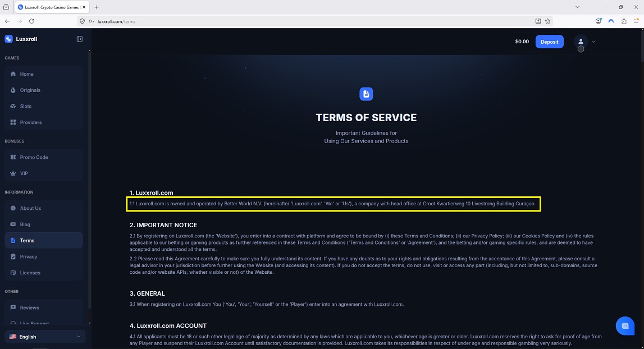Open the browser application menu icon
Screen dimensions: 644x349
coord(636,21)
